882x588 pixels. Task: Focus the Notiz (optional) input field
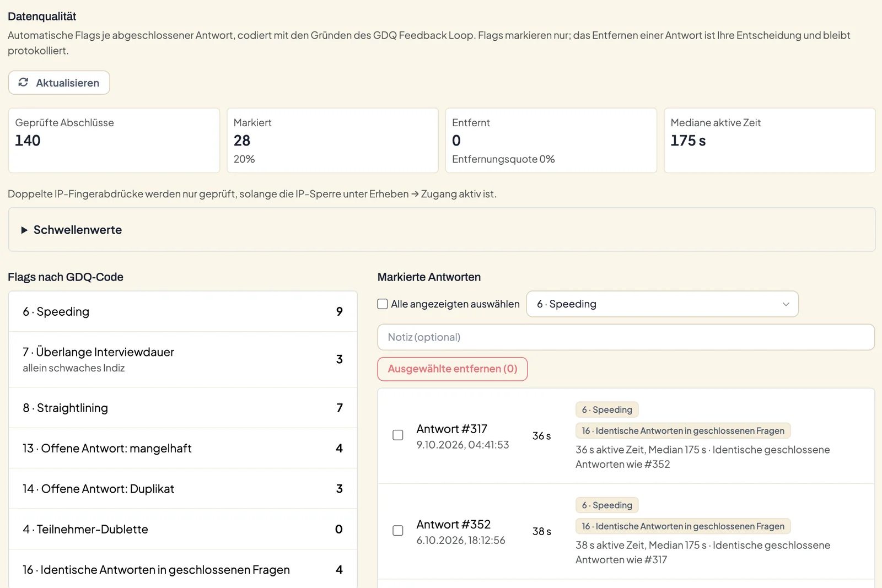(x=626, y=337)
